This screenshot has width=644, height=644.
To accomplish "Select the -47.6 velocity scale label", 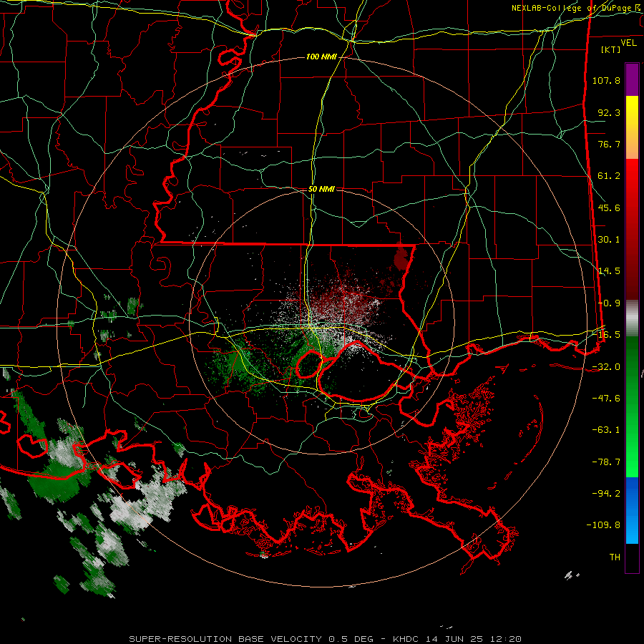I will [x=606, y=399].
